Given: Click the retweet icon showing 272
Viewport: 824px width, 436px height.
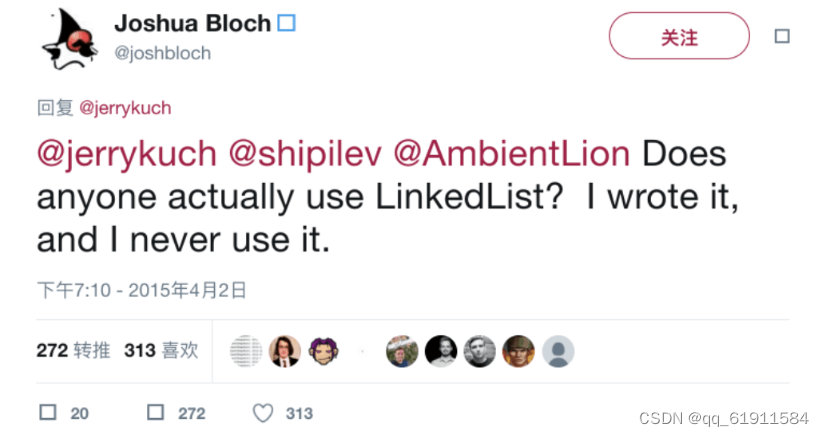Looking at the screenshot, I should point(156,412).
